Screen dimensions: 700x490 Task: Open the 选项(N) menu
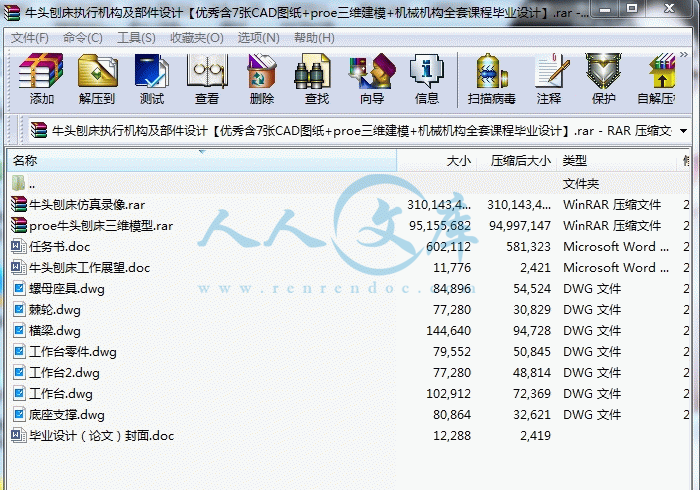point(258,38)
